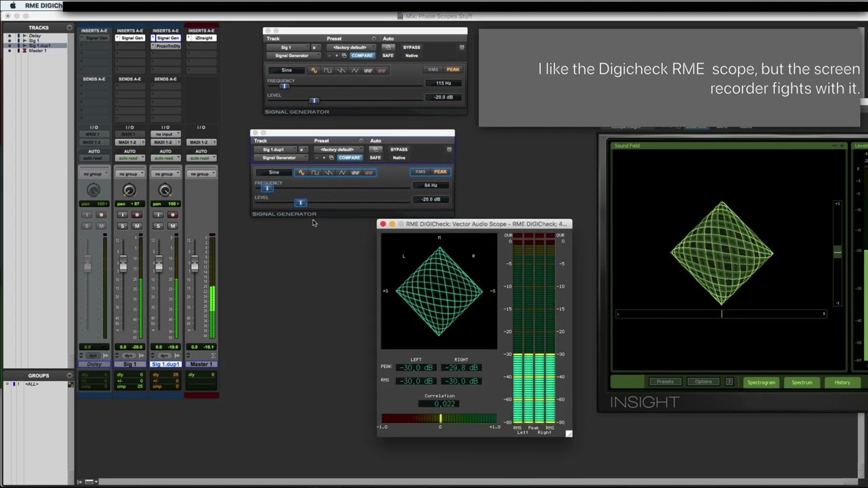Open the Apple menu
Image resolution: width=868 pixels, height=488 pixels.
click(x=12, y=5)
